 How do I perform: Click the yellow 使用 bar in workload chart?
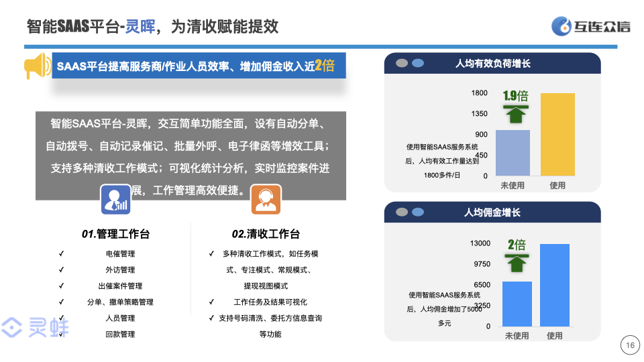tap(557, 135)
